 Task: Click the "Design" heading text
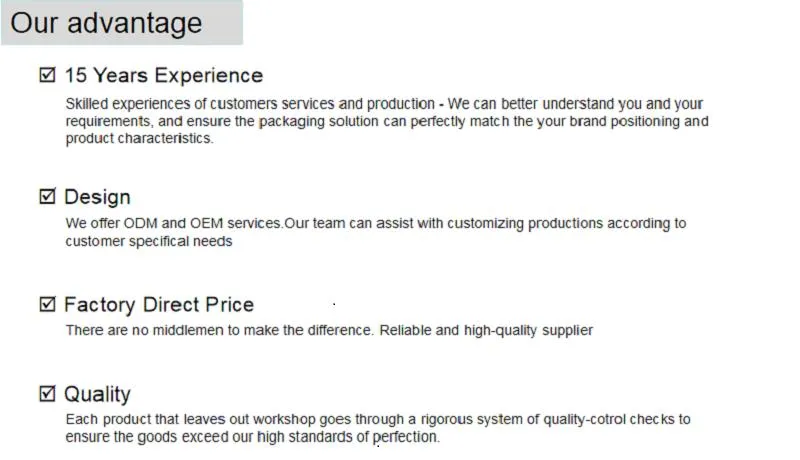[97, 197]
